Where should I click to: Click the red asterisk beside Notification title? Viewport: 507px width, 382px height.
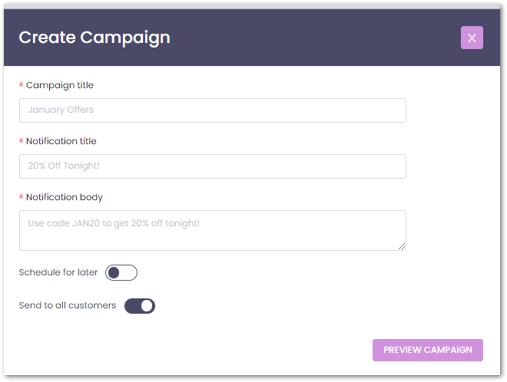21,141
